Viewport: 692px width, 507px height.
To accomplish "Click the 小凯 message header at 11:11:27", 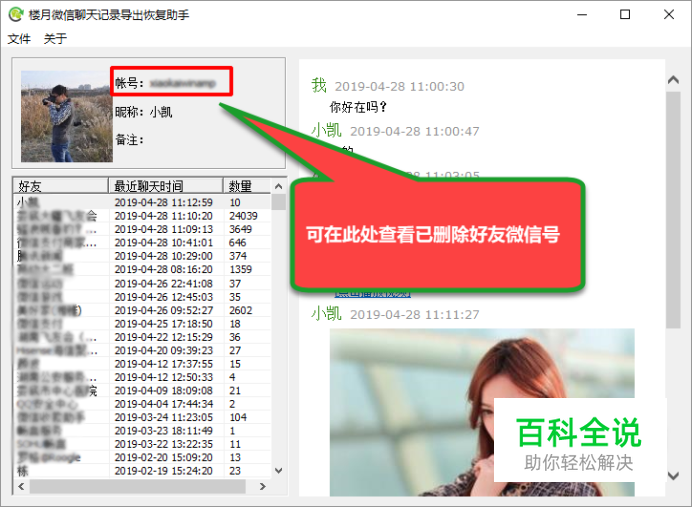I will click(x=395, y=314).
